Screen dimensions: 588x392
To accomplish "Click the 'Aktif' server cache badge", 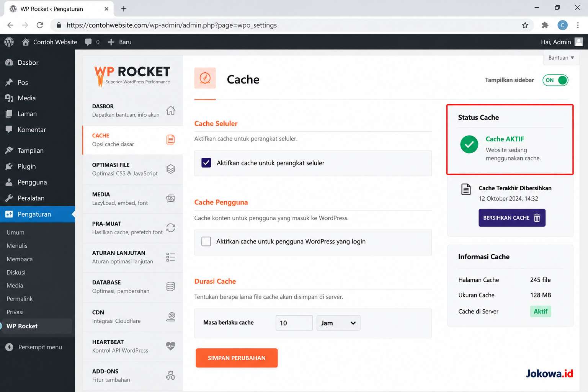I will pyautogui.click(x=541, y=312).
